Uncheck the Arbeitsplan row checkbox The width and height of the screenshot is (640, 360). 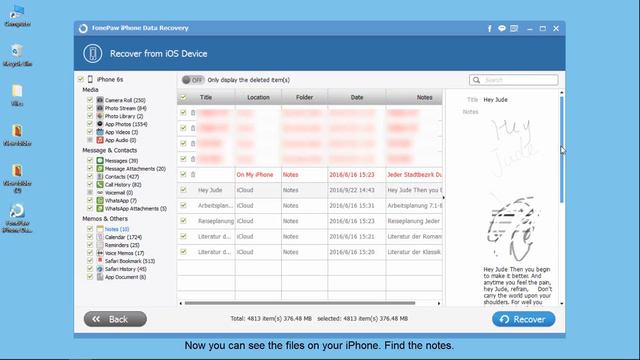coord(183,205)
